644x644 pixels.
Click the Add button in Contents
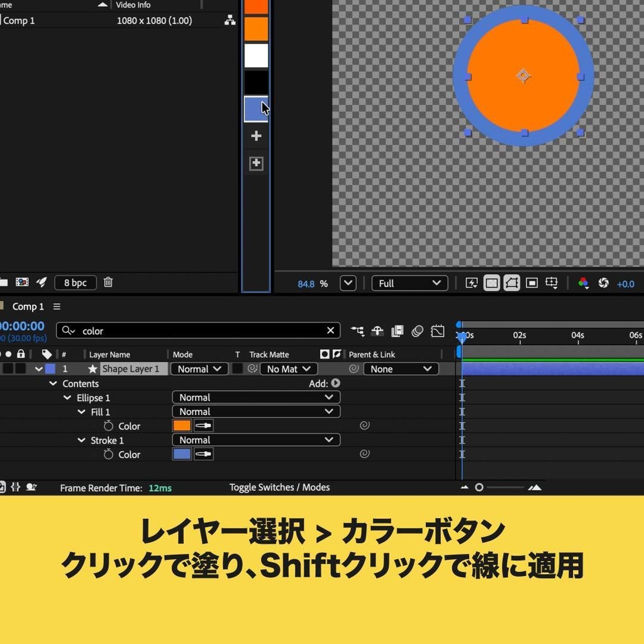tap(336, 383)
